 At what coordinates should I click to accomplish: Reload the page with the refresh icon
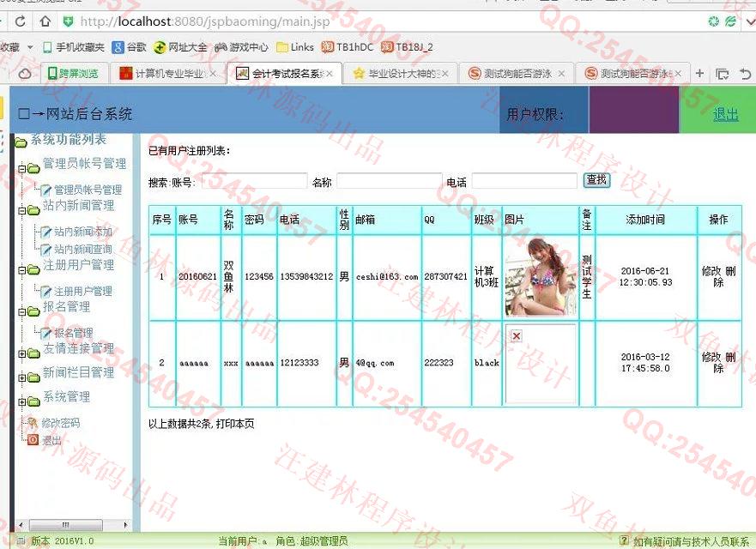pos(21,21)
